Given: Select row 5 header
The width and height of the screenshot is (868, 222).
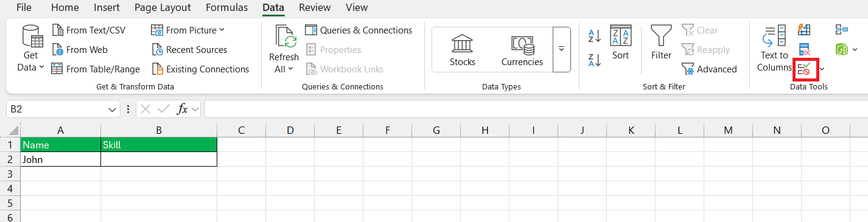Looking at the screenshot, I should tap(10, 203).
